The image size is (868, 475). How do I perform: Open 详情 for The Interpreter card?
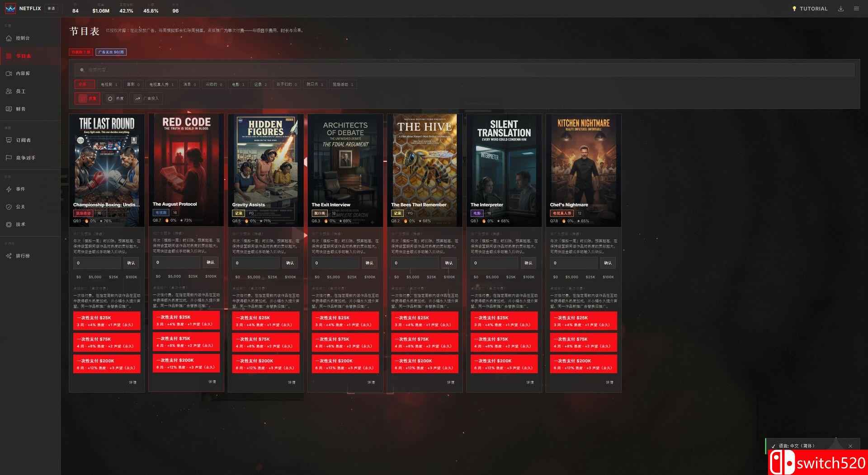530,382
